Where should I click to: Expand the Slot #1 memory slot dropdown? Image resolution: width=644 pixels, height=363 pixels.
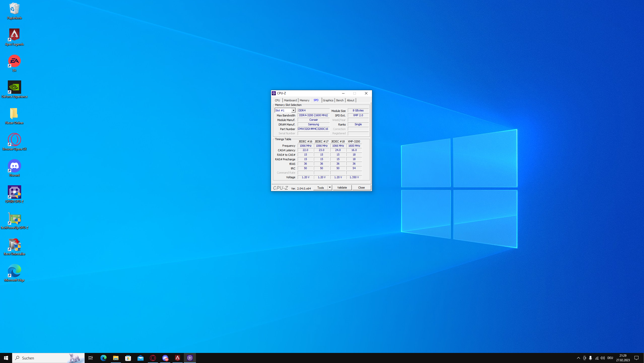(x=293, y=110)
